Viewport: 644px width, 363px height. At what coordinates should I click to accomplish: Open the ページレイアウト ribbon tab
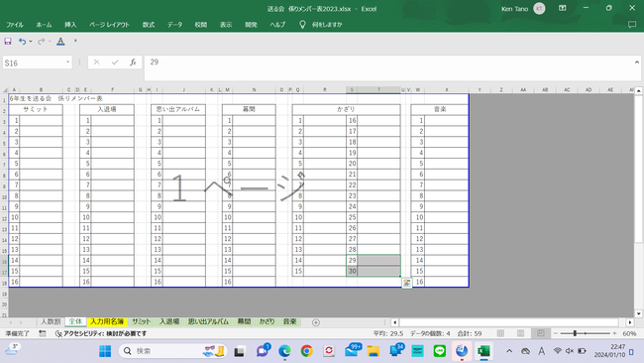click(x=109, y=25)
